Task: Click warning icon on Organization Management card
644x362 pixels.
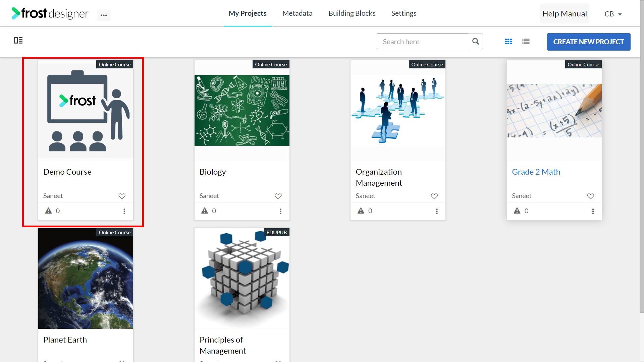Action: click(x=361, y=210)
